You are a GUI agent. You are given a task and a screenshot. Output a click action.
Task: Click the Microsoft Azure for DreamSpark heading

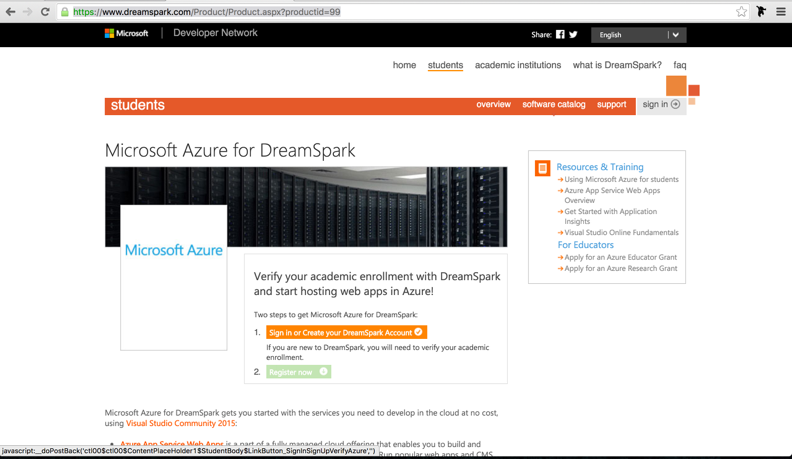(x=230, y=150)
